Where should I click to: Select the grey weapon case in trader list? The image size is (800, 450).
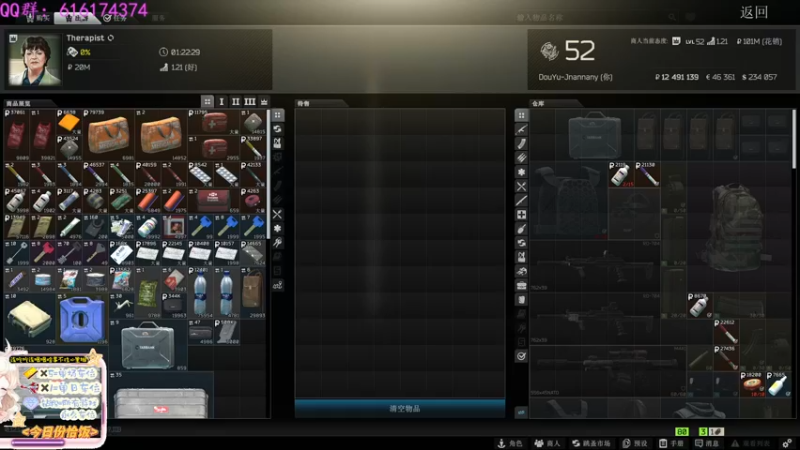tap(148, 344)
